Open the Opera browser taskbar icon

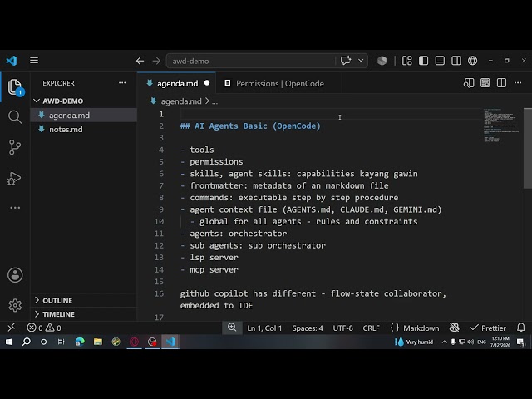point(135,342)
